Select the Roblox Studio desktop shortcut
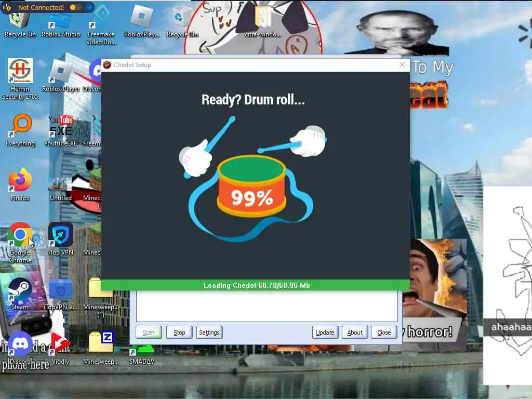The width and height of the screenshot is (532, 399). 61,25
